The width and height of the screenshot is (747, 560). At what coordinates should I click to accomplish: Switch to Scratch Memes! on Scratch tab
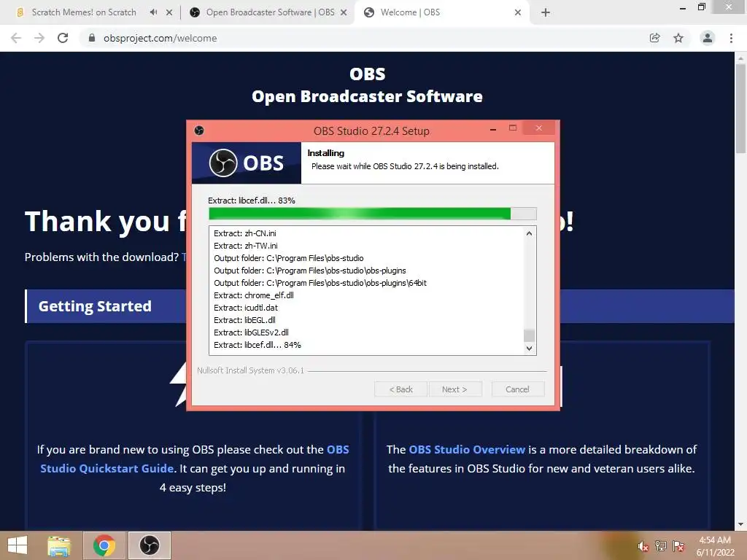[84, 12]
